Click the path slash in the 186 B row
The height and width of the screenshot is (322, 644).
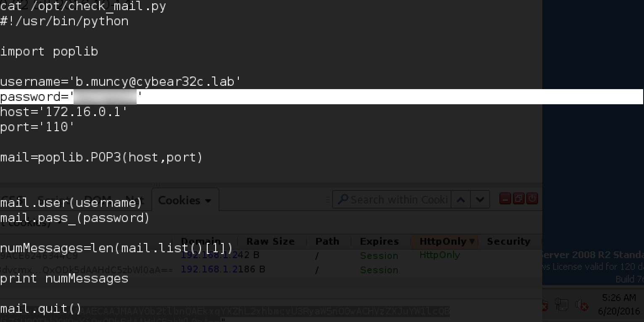pyautogui.click(x=317, y=269)
